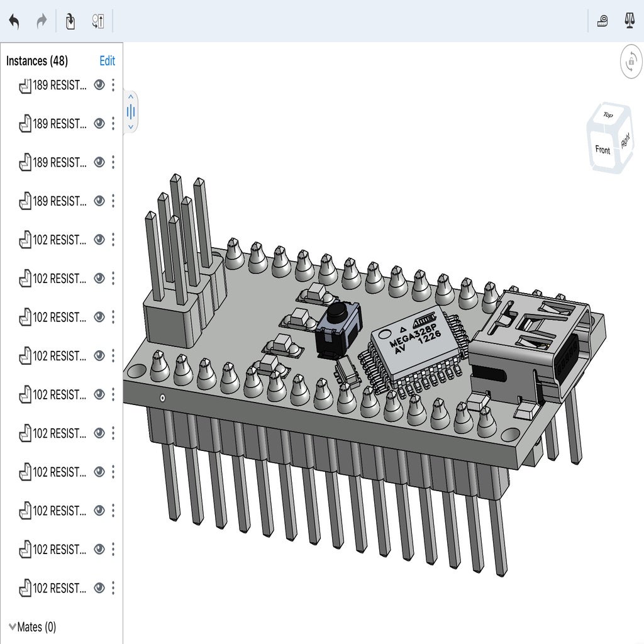The width and height of the screenshot is (644, 644).
Task: Click the part icon beside the first 189 RESIST instance
Action: tap(25, 86)
